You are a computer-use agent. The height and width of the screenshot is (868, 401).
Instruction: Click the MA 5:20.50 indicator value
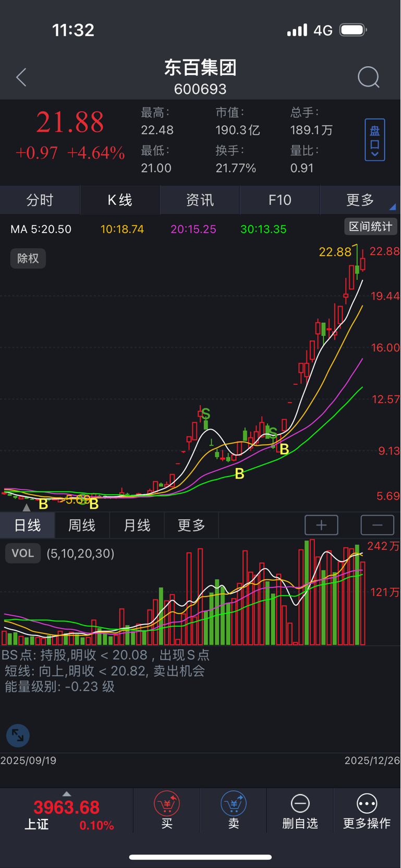pos(41,229)
